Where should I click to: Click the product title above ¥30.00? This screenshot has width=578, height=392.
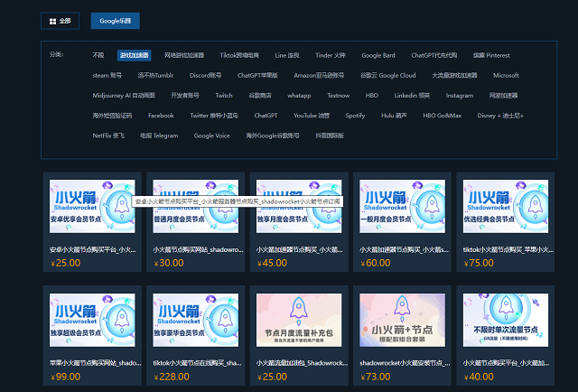click(x=198, y=249)
